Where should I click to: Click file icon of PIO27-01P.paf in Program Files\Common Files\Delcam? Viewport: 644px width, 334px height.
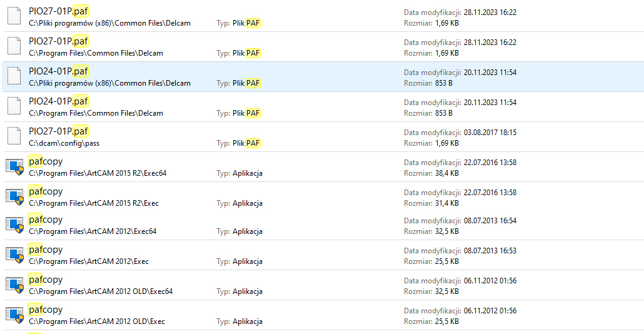point(14,46)
